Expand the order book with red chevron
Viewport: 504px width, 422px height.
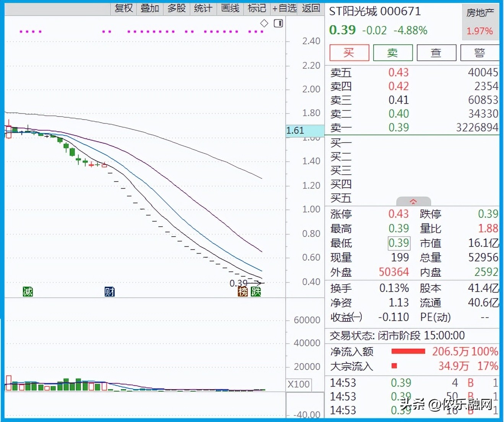[x=413, y=201]
